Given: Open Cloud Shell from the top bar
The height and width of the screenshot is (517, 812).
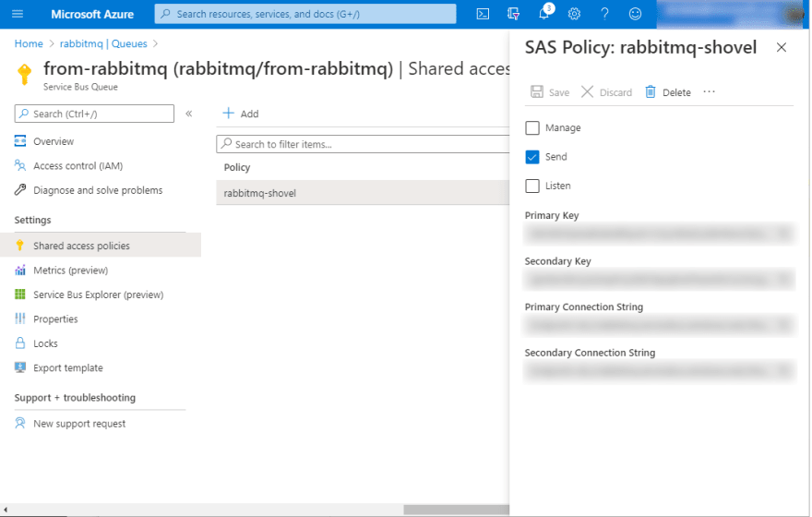Looking at the screenshot, I should coord(483,14).
